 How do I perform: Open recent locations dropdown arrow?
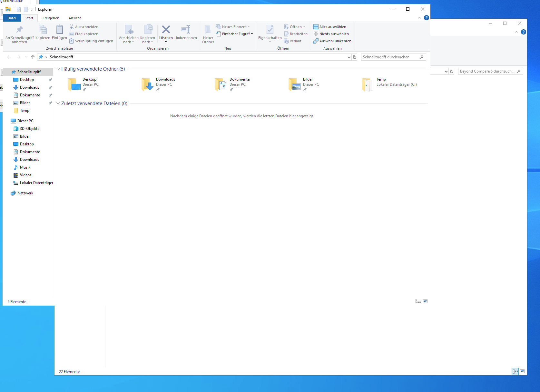(26, 57)
